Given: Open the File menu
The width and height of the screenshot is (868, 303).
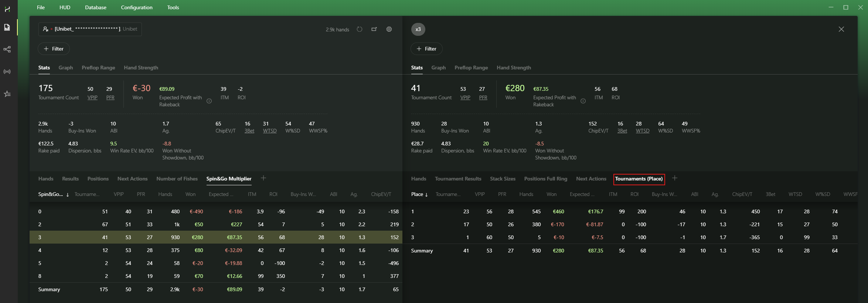Looking at the screenshot, I should (41, 7).
